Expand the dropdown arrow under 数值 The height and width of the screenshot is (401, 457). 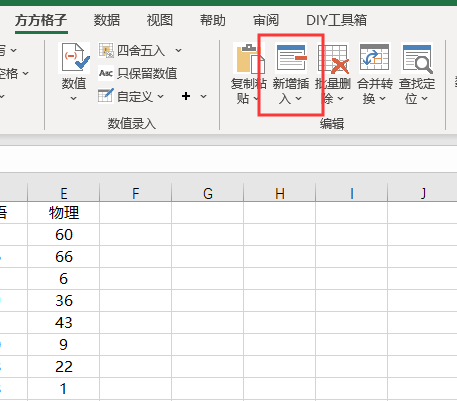[74, 98]
